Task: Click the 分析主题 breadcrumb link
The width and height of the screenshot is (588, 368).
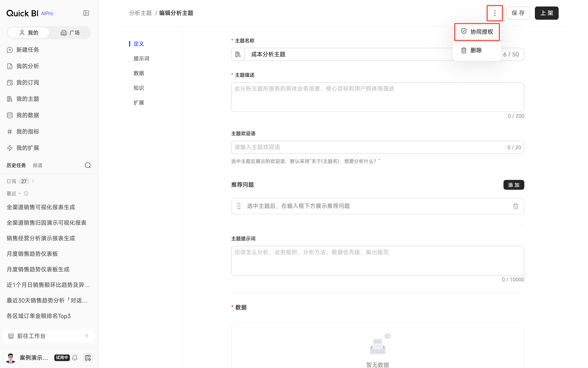Action: point(140,13)
